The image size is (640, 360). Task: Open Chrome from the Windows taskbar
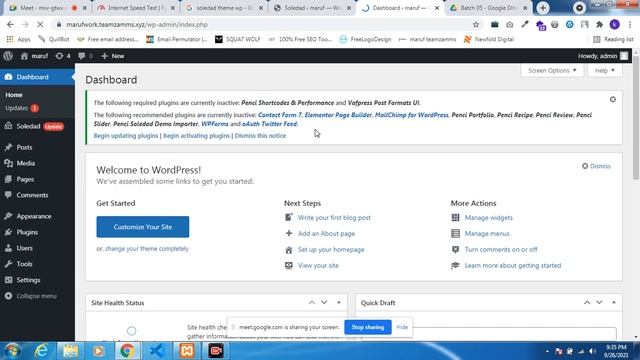[127, 351]
